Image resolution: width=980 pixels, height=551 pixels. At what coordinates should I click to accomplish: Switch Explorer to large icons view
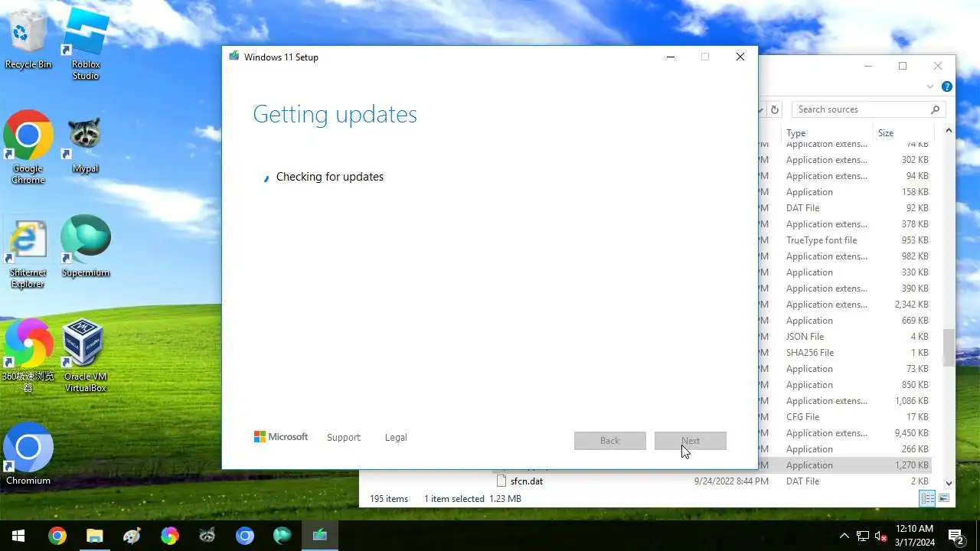(944, 498)
